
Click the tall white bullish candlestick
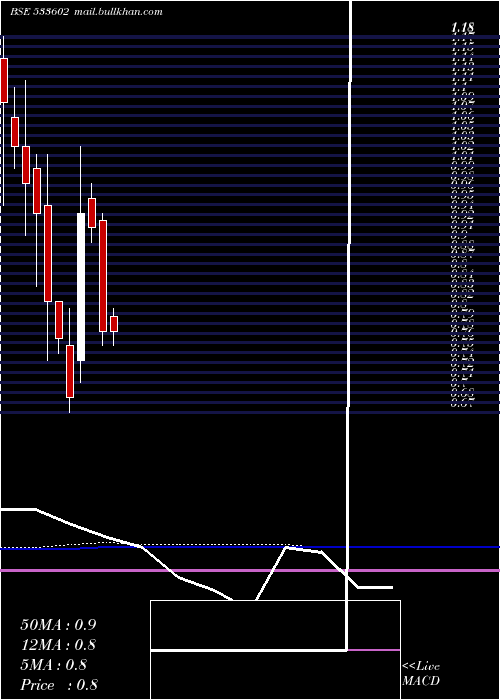81,287
